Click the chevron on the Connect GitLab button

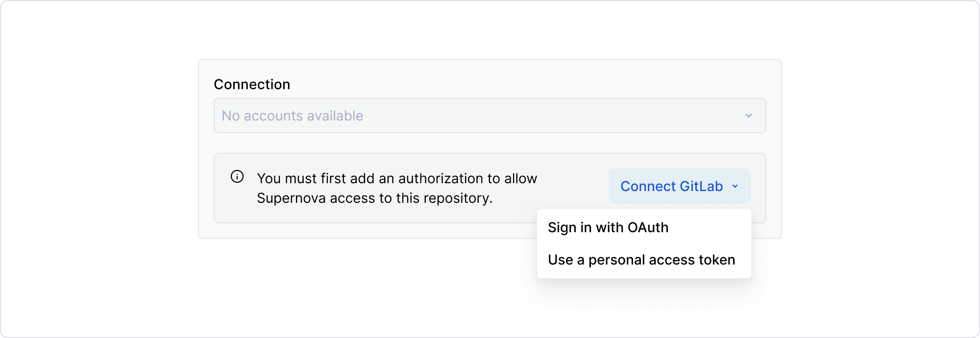click(735, 186)
